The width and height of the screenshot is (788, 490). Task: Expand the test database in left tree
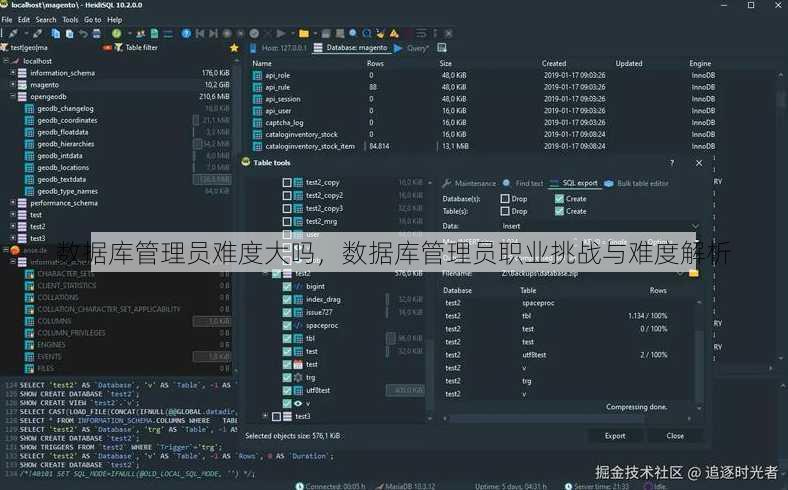(x=13, y=215)
